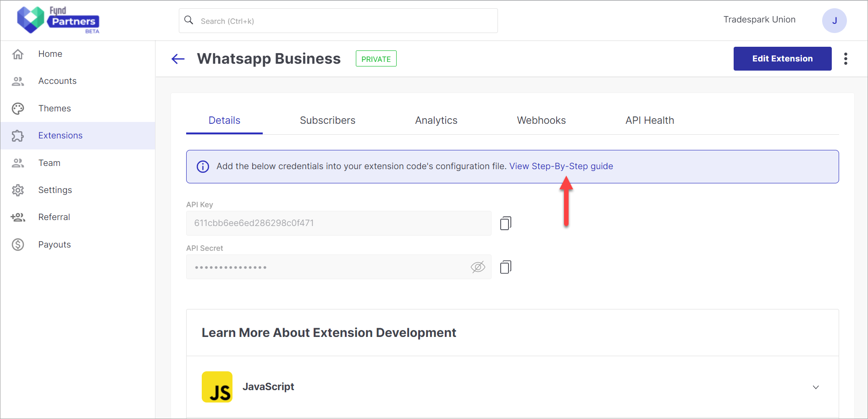Click the search magnifier icon
868x419 pixels.
click(189, 20)
